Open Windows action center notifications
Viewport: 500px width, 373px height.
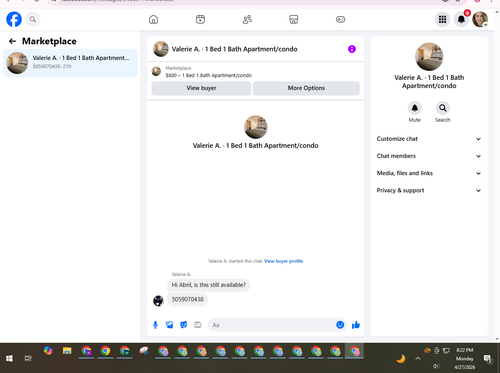click(x=488, y=359)
